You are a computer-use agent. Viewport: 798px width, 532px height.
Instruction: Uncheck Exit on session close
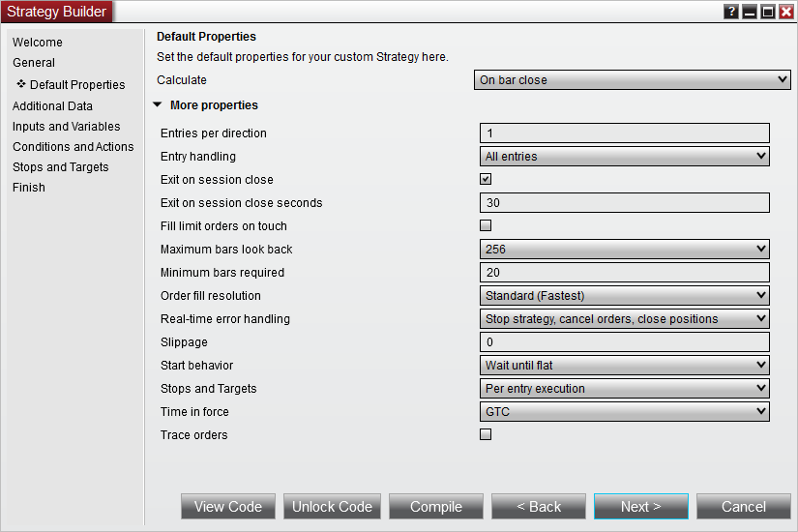pyautogui.click(x=486, y=179)
